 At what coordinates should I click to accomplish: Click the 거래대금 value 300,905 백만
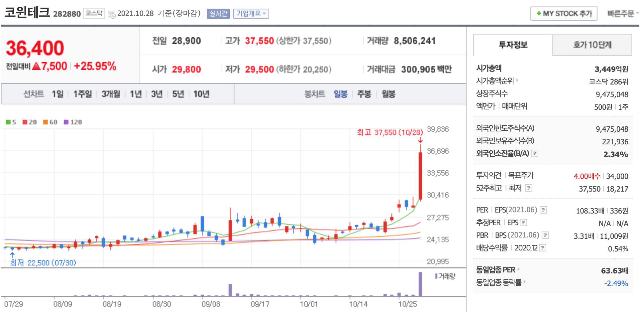[x=426, y=70]
